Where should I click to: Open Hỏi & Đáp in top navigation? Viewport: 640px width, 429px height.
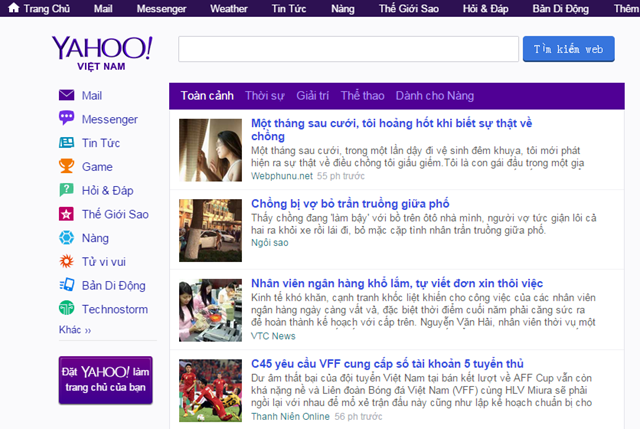(485, 9)
